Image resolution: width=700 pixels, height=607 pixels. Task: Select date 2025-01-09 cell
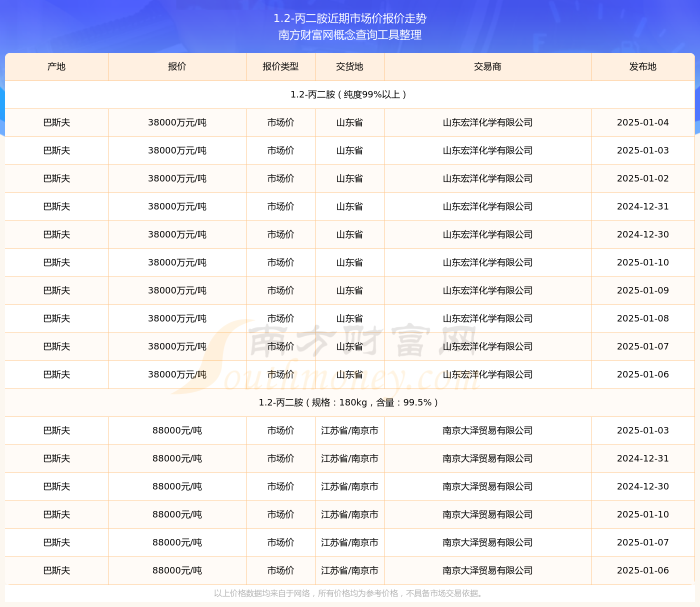643,290
